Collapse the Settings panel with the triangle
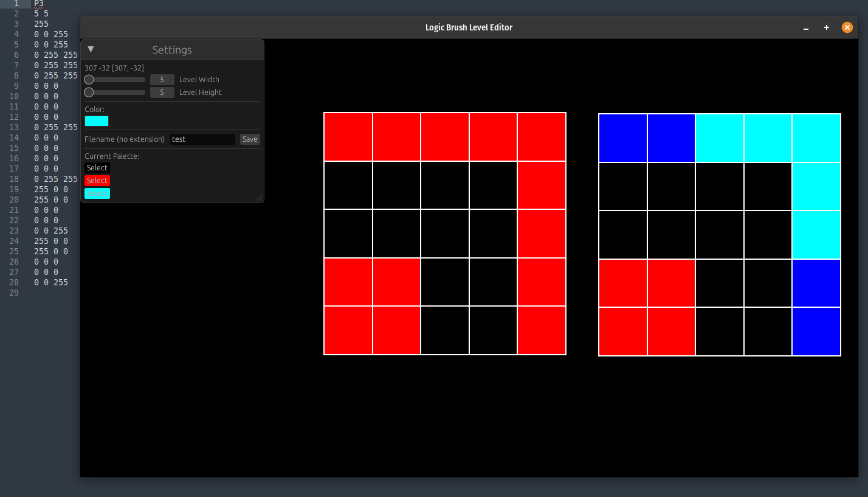The height and width of the screenshot is (497, 868). pos(91,49)
